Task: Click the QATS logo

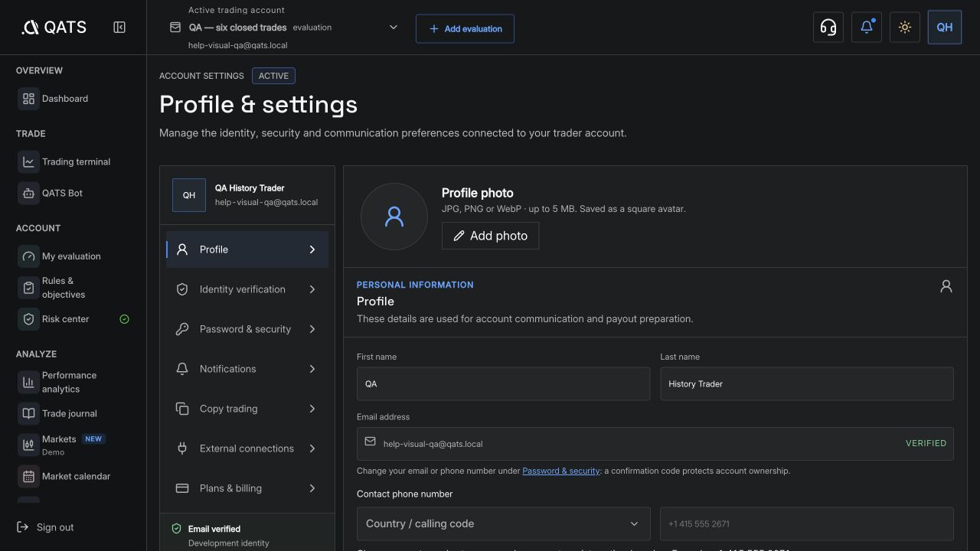Action: pyautogui.click(x=54, y=28)
